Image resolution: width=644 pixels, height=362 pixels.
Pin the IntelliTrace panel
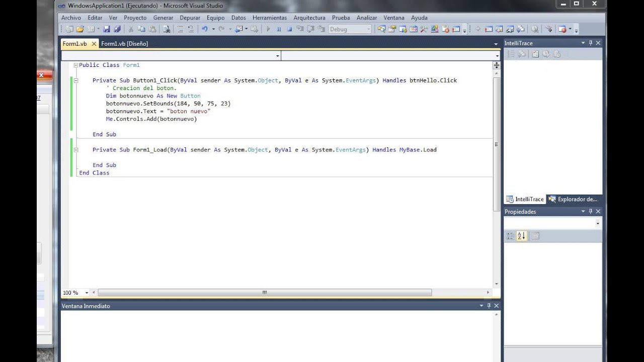tap(591, 43)
